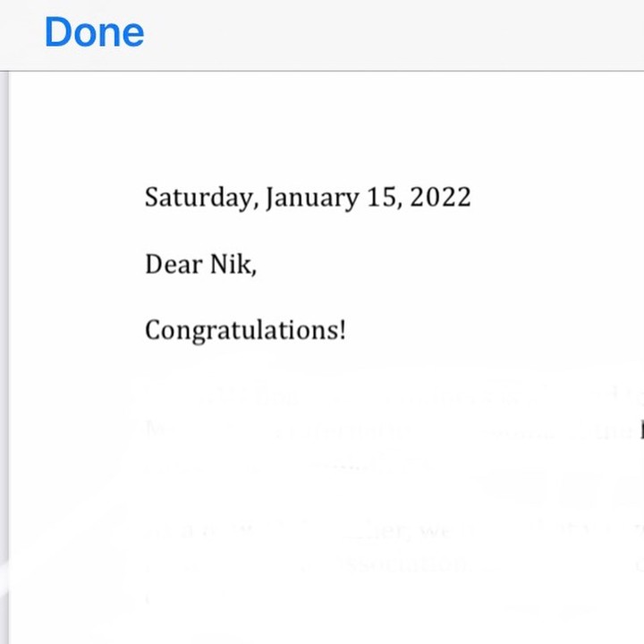Click the word "Dear" in the greeting

[174, 264]
